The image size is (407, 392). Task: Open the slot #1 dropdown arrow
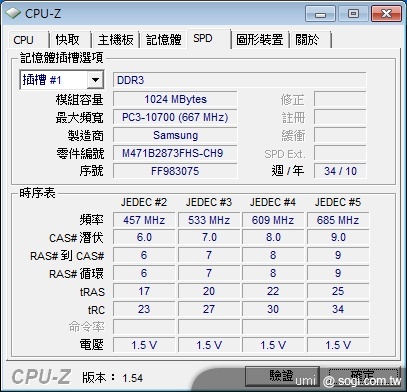pos(95,80)
